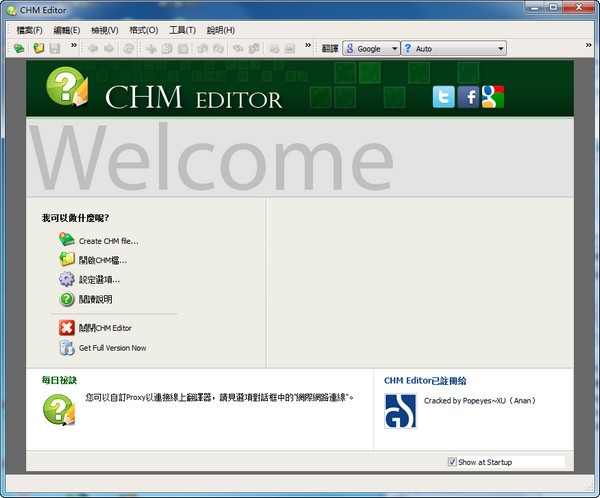Click the Create CHM file toolbar icon

pyautogui.click(x=19, y=49)
